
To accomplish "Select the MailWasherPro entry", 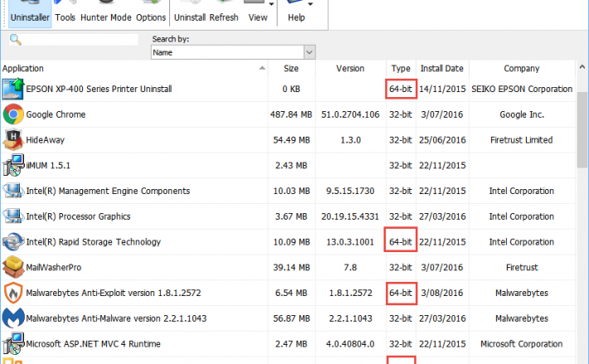I will click(x=53, y=268).
